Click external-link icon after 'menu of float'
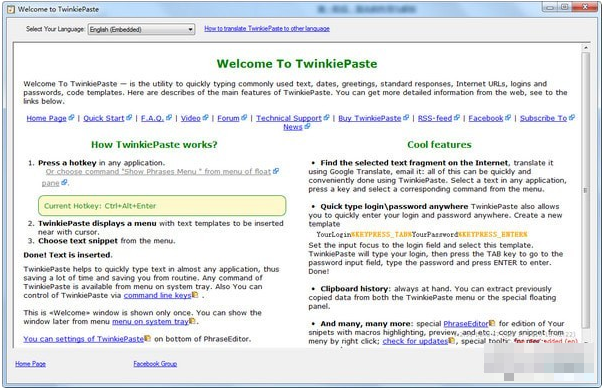The height and width of the screenshot is (388, 603). 276,171
